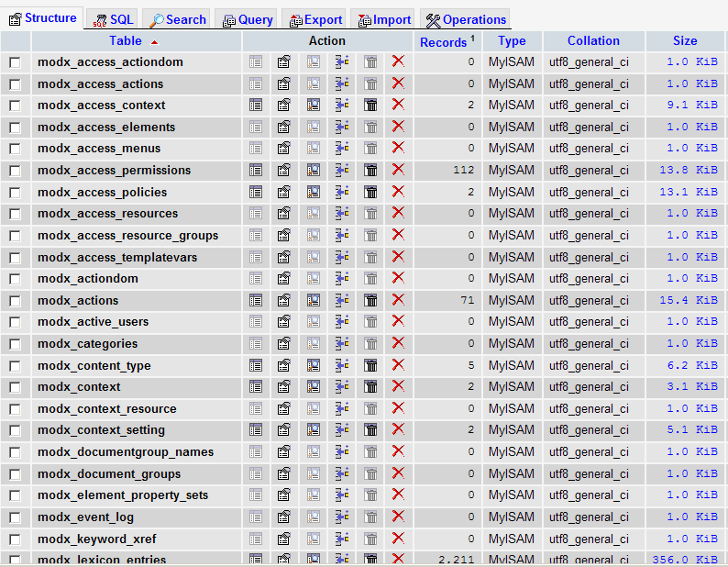Open the modx_access_elements table link
This screenshot has width=728, height=567.
click(106, 128)
